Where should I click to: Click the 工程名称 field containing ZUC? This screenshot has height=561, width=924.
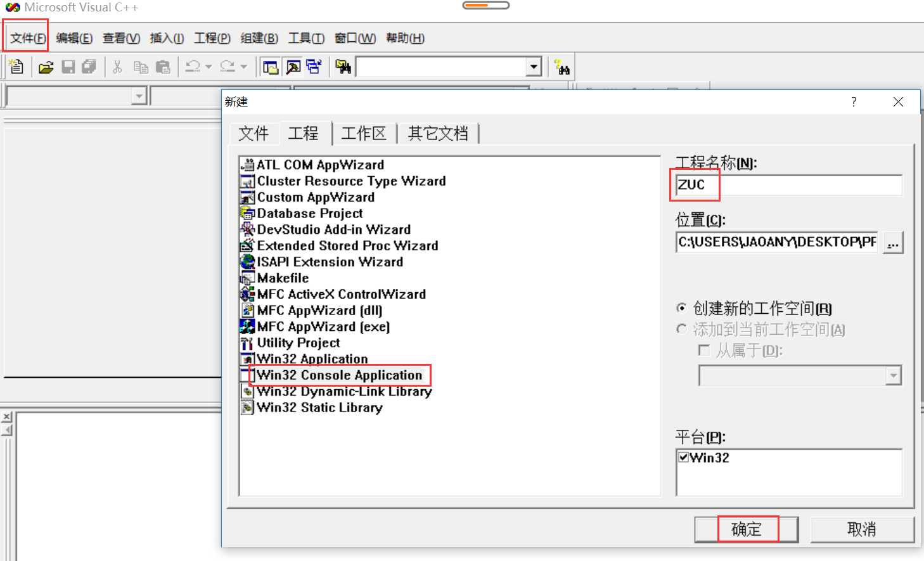click(x=789, y=184)
